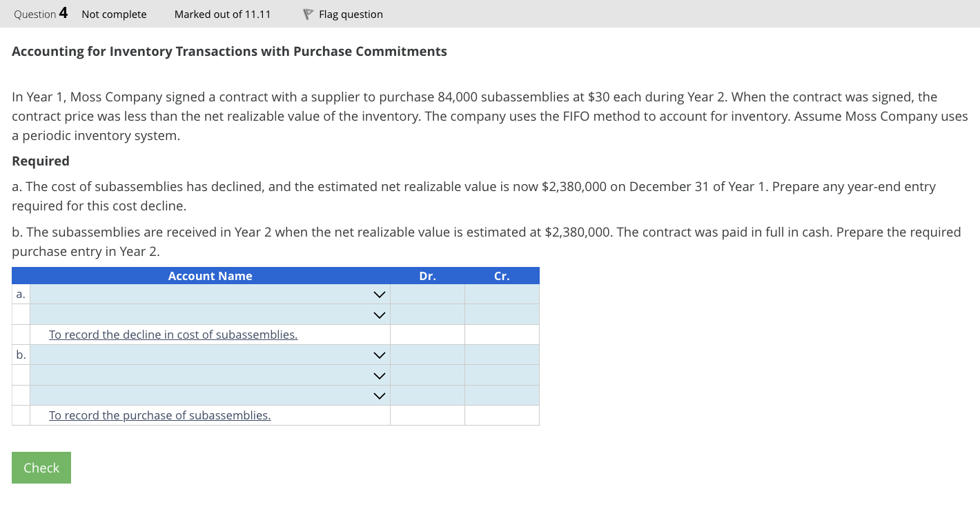Click the Check button to submit answers
Viewport: 980px width, 527px height.
pos(41,468)
